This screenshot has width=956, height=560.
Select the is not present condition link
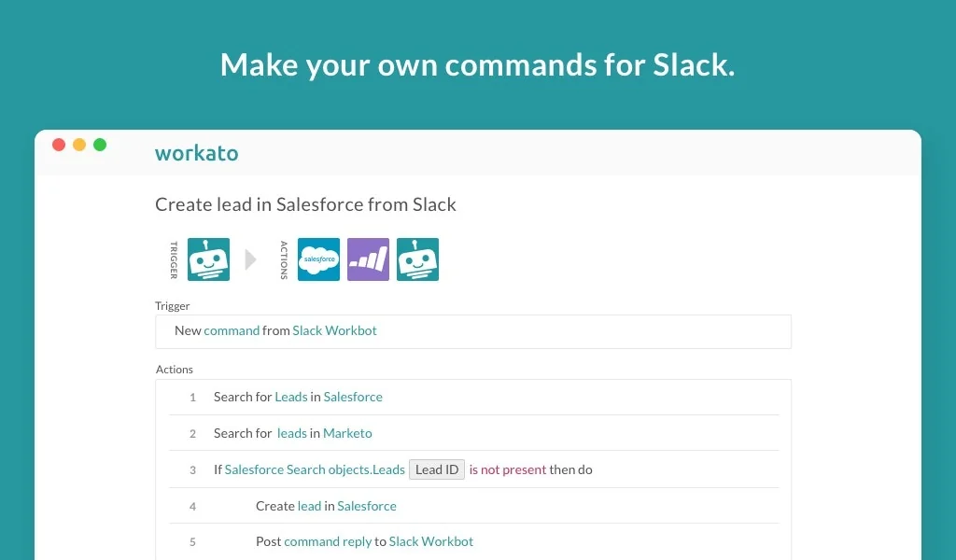pos(507,469)
